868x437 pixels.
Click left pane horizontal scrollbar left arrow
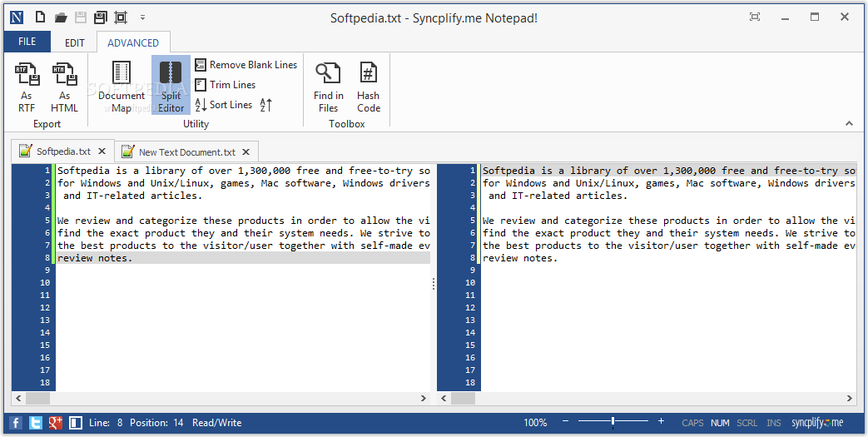(18, 398)
